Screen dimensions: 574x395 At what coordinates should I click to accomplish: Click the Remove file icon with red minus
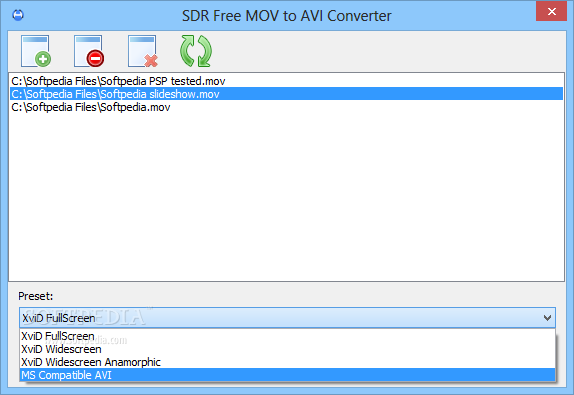click(89, 51)
